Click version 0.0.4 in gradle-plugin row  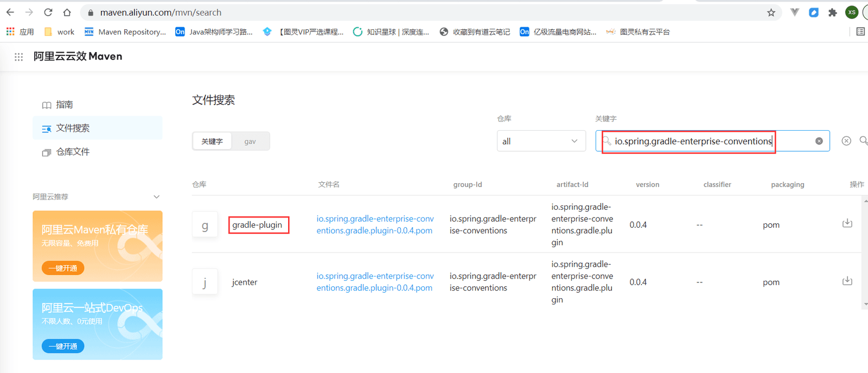(638, 224)
